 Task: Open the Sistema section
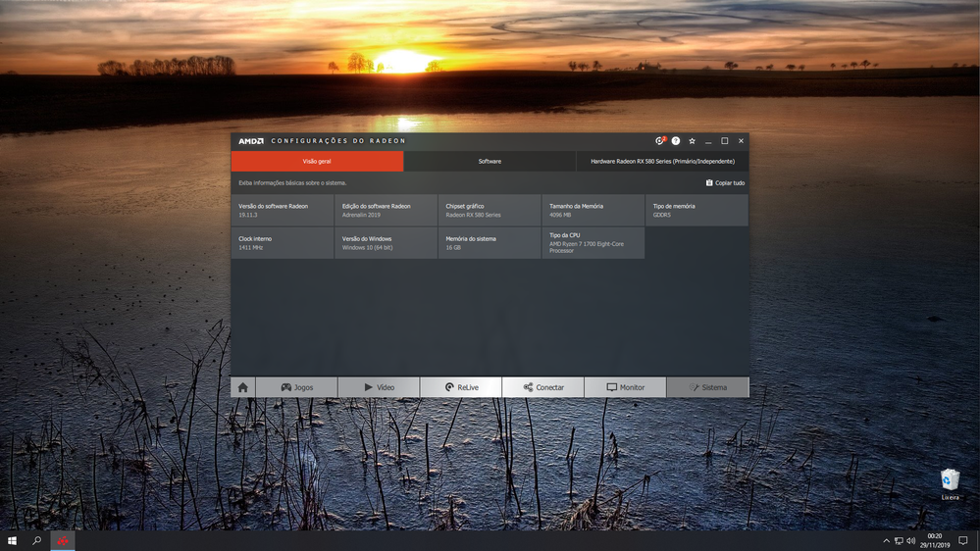pos(707,387)
